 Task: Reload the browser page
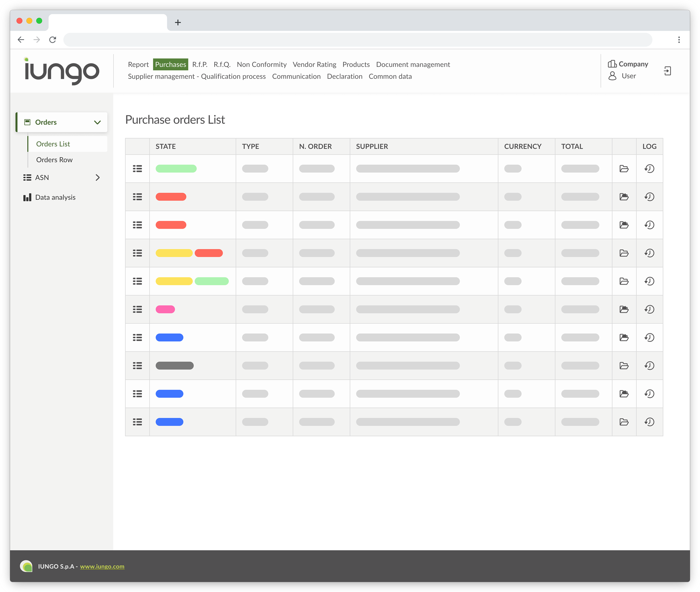click(x=53, y=40)
